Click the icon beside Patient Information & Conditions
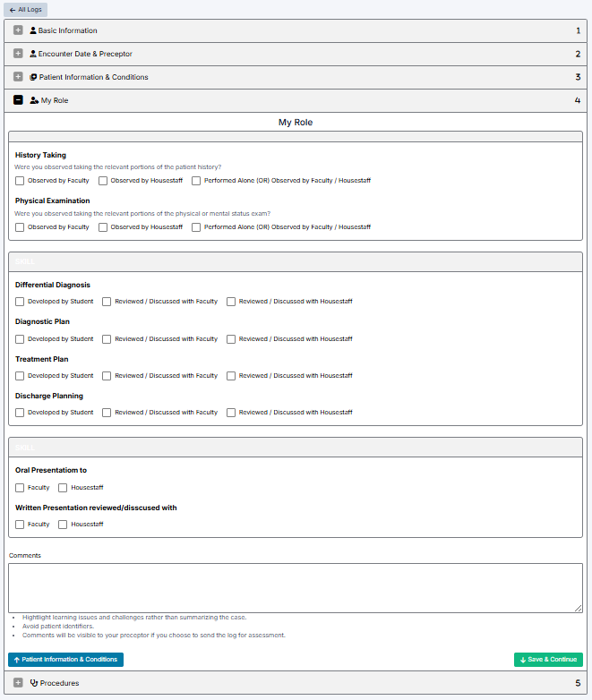 (33, 77)
